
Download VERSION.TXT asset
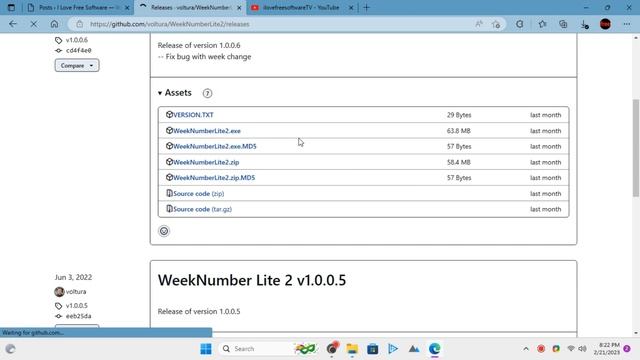[x=193, y=115]
